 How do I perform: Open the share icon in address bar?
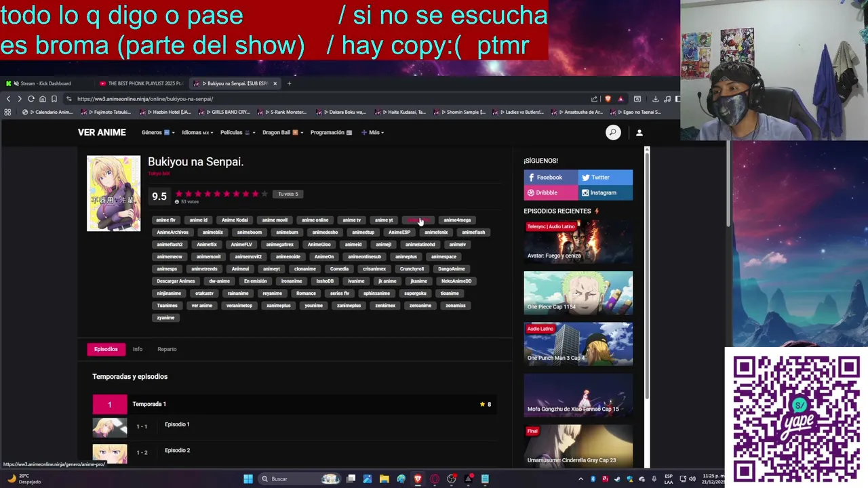click(595, 99)
